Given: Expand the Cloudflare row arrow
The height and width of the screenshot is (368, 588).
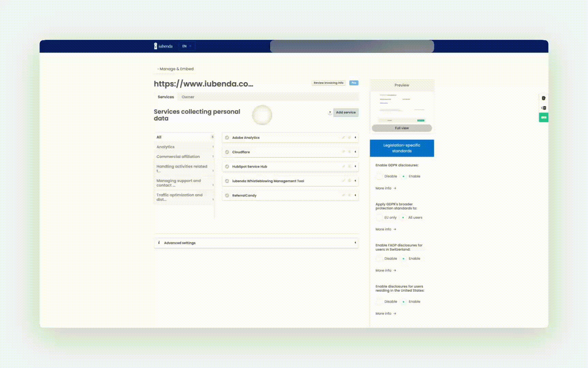Looking at the screenshot, I should pos(355,152).
